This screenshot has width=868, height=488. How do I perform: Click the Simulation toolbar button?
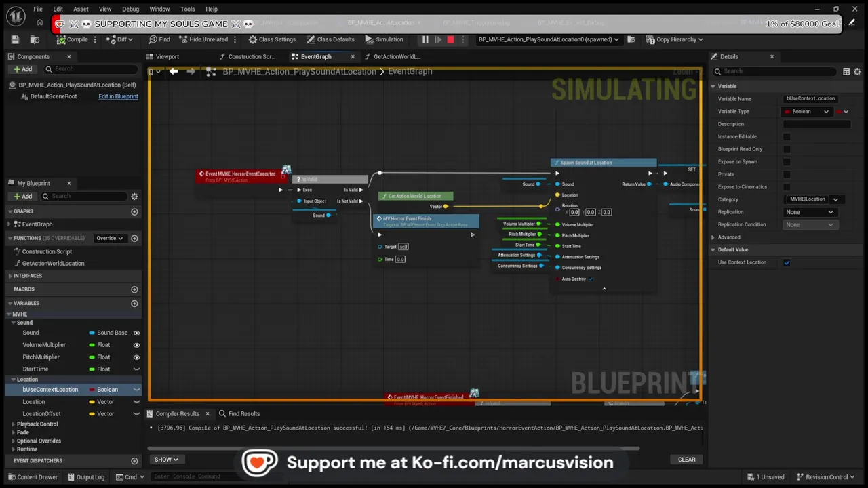(384, 39)
